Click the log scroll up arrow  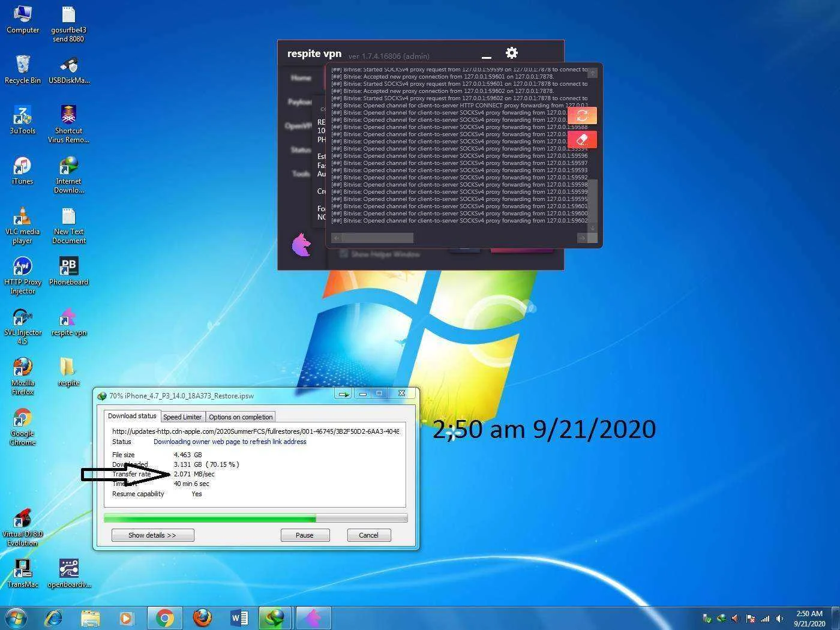click(x=592, y=73)
